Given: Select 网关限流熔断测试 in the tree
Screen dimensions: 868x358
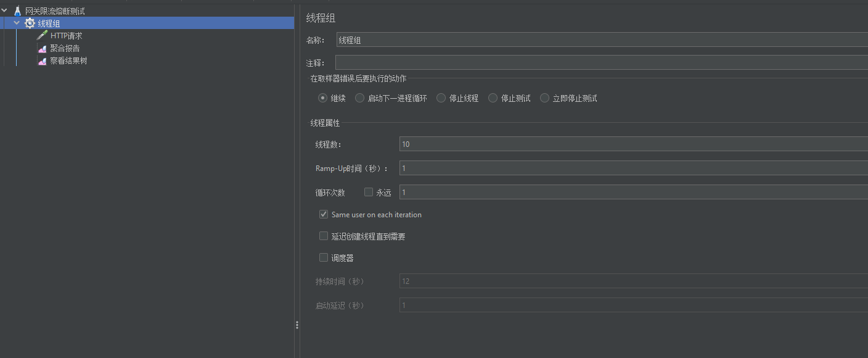Looking at the screenshot, I should coord(55,11).
